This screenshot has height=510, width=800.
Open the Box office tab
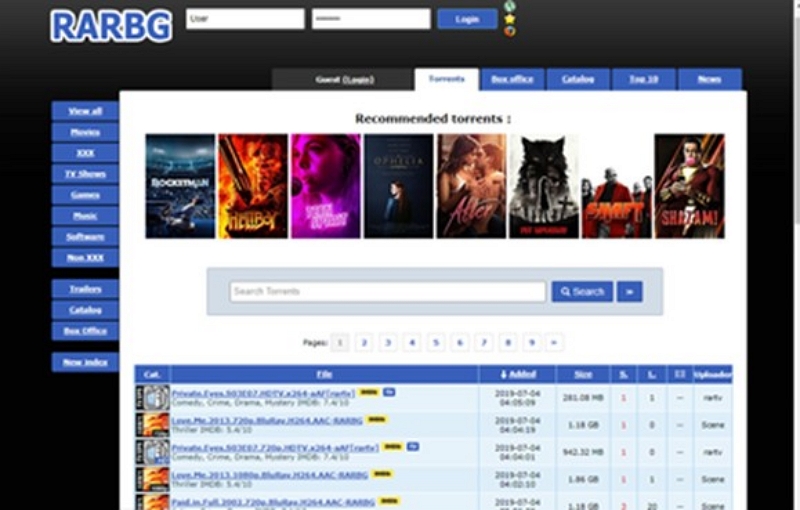(x=512, y=80)
